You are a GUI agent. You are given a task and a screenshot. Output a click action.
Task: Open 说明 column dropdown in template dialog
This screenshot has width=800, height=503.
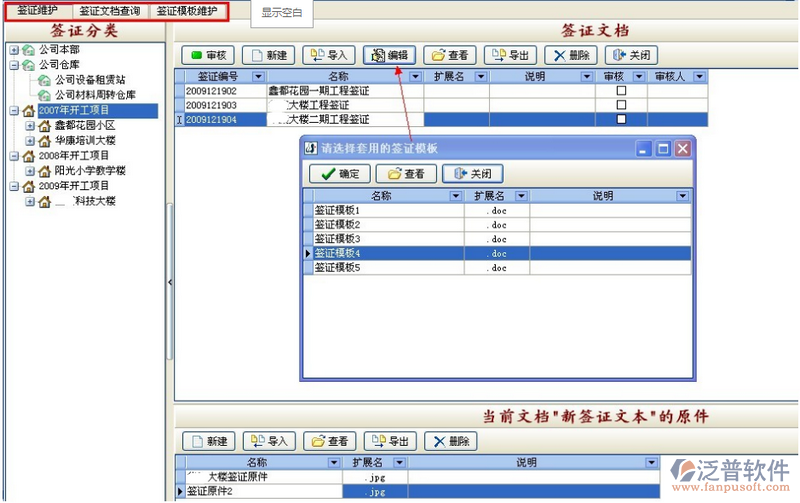[683, 196]
